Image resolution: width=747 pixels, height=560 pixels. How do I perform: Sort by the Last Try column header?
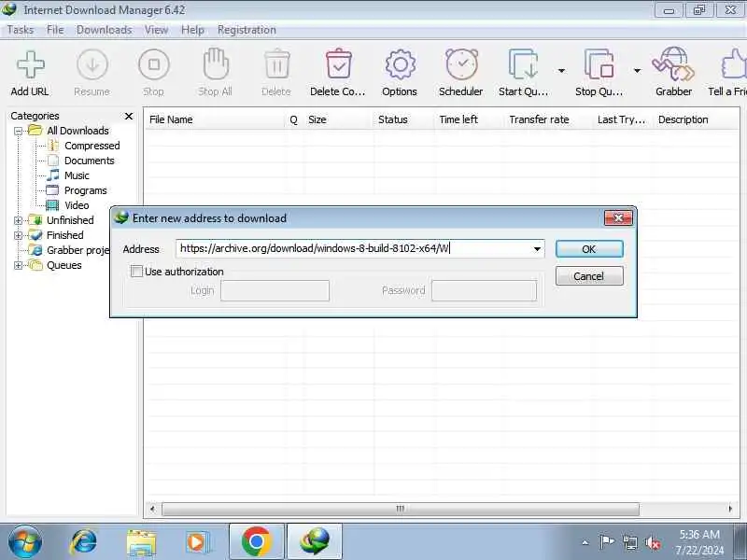tap(623, 119)
